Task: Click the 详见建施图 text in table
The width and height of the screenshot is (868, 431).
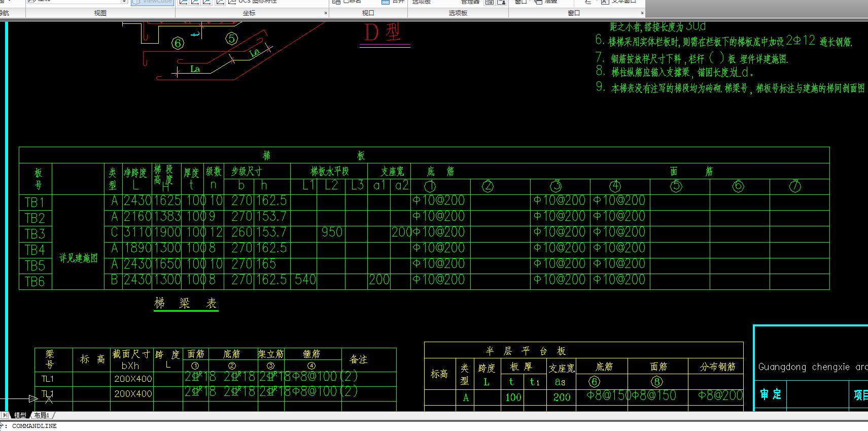Action: [79, 258]
